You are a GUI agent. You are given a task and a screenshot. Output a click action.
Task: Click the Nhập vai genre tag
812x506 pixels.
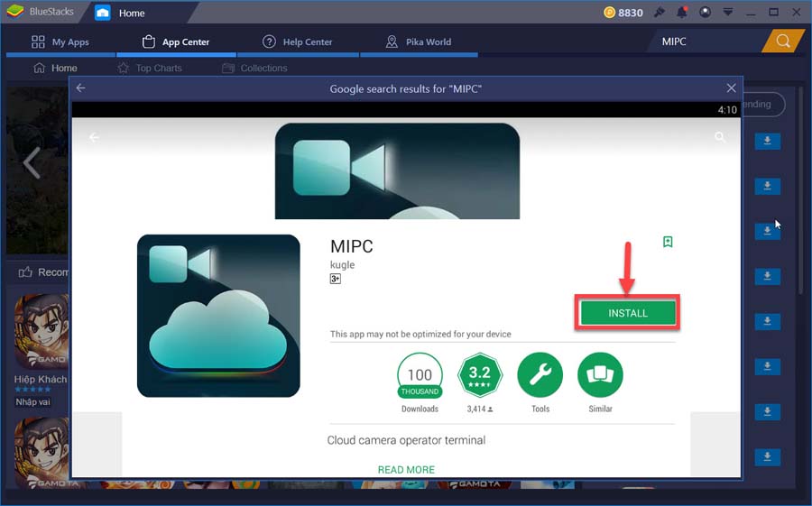[32, 402]
